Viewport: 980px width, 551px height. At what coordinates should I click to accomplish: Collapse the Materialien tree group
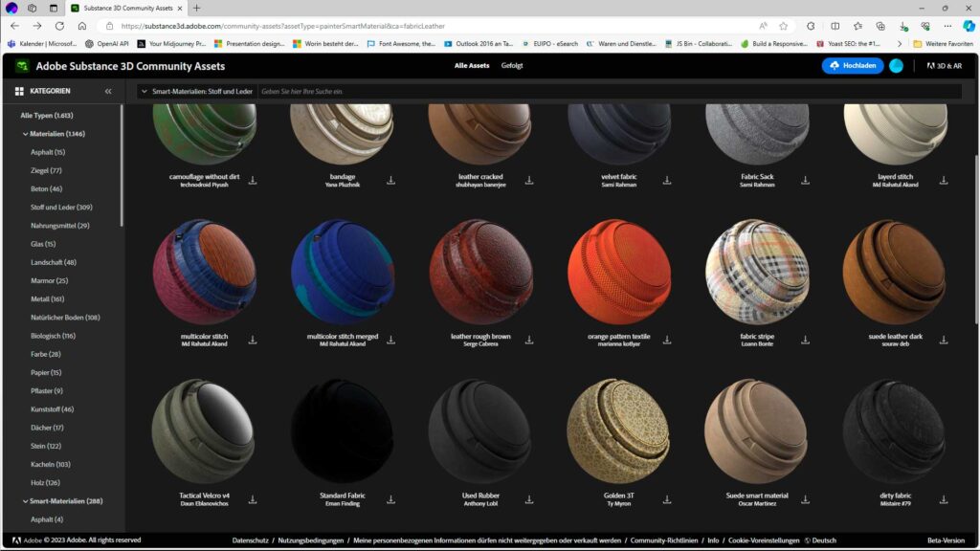click(x=25, y=134)
